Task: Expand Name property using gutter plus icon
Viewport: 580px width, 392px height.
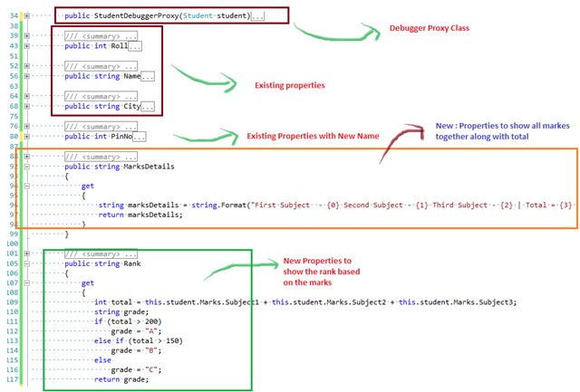Action: [27, 77]
